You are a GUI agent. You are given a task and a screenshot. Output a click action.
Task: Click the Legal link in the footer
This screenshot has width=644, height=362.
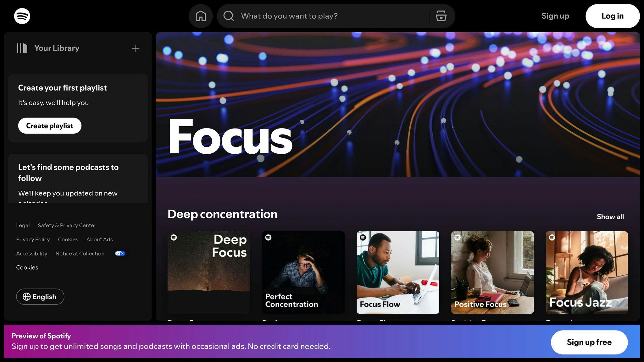[x=23, y=225]
